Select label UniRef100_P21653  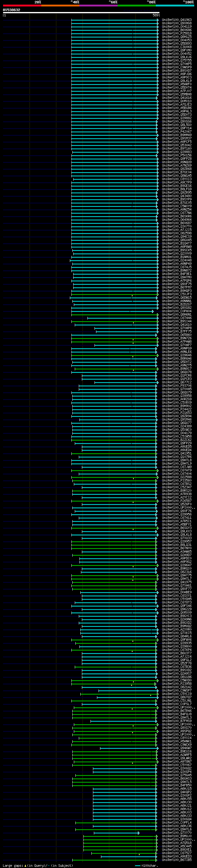(176, 413)
